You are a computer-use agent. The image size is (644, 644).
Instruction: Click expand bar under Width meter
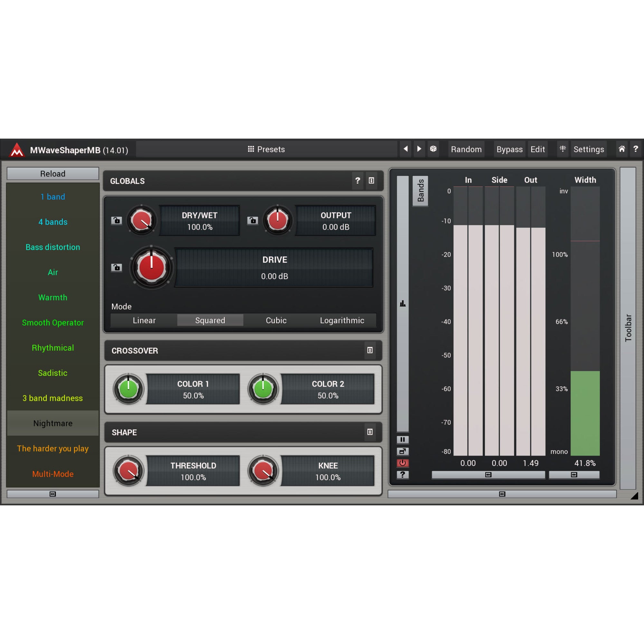click(x=574, y=475)
